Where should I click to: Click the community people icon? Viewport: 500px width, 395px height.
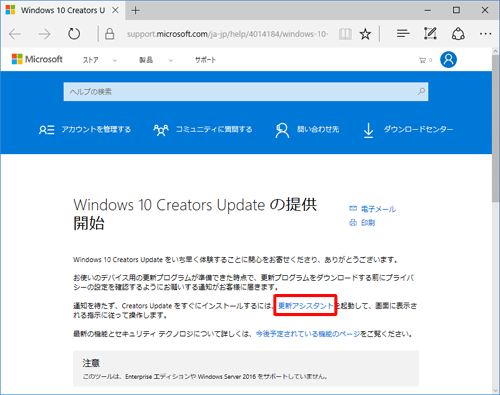click(x=161, y=130)
